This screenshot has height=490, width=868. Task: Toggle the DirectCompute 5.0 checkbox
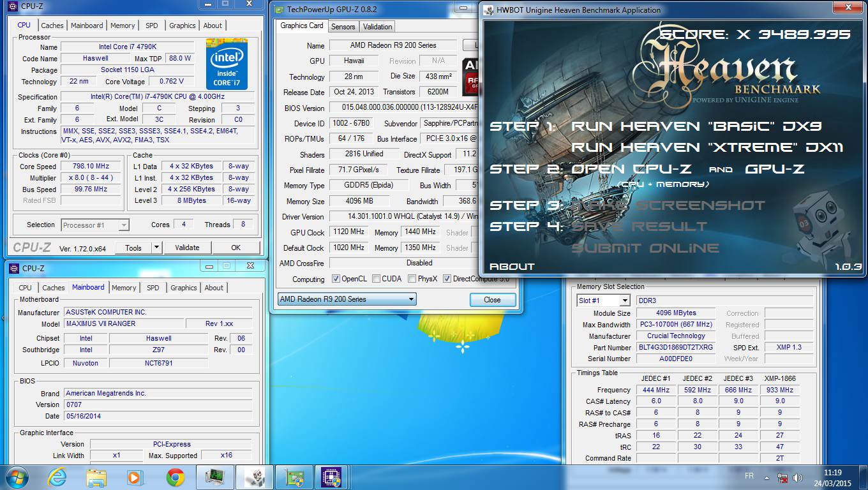(x=447, y=279)
